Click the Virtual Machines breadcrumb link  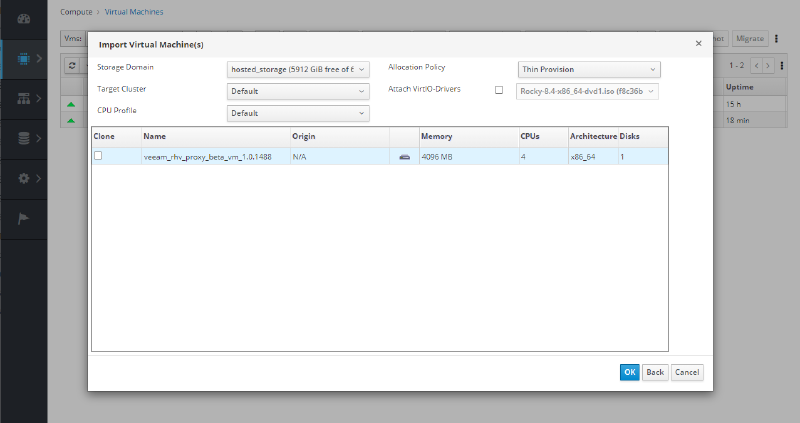(x=134, y=12)
